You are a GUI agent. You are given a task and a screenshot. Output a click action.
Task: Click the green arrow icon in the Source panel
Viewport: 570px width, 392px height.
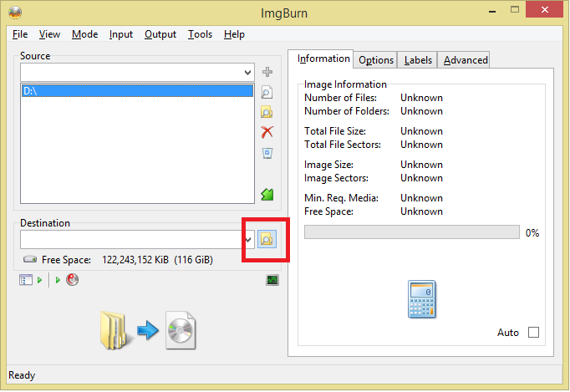click(267, 195)
